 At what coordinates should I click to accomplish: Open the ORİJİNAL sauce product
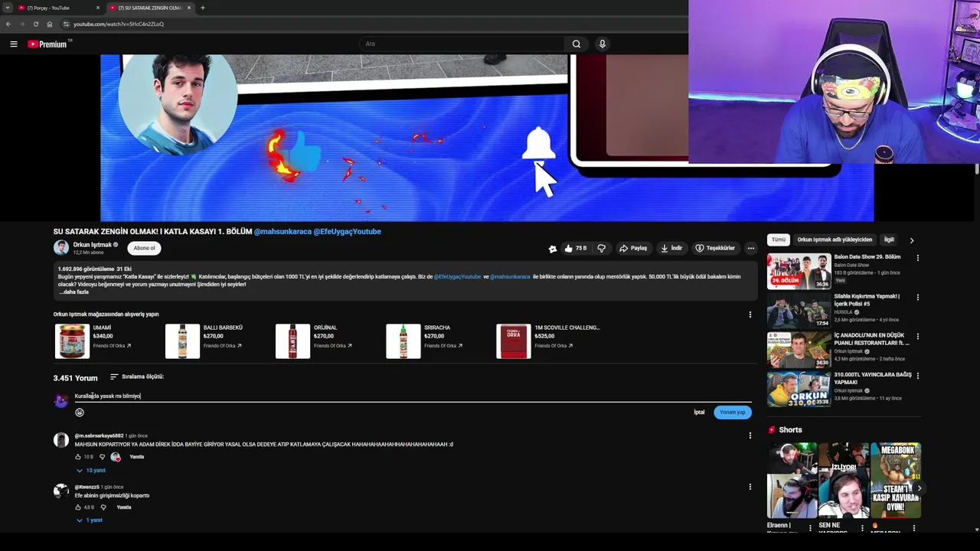click(315, 341)
